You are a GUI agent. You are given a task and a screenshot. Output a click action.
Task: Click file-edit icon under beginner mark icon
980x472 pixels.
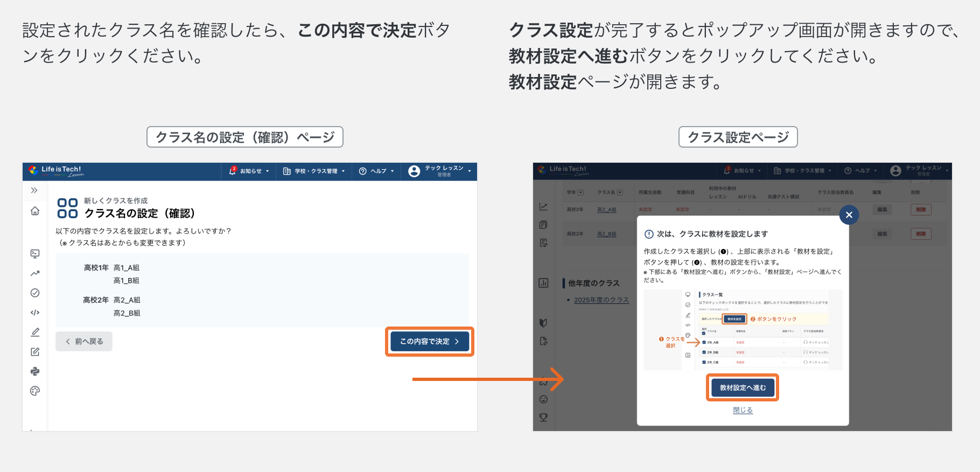pos(543,341)
